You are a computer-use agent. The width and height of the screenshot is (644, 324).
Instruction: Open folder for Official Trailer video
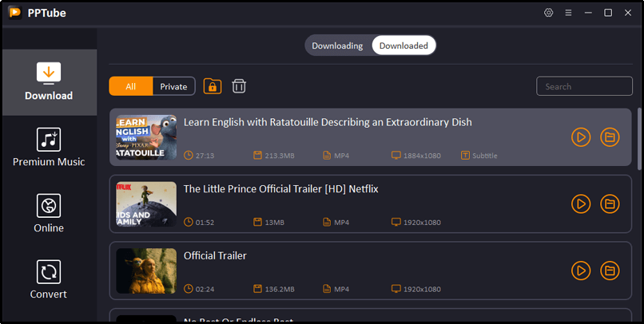coord(610,270)
